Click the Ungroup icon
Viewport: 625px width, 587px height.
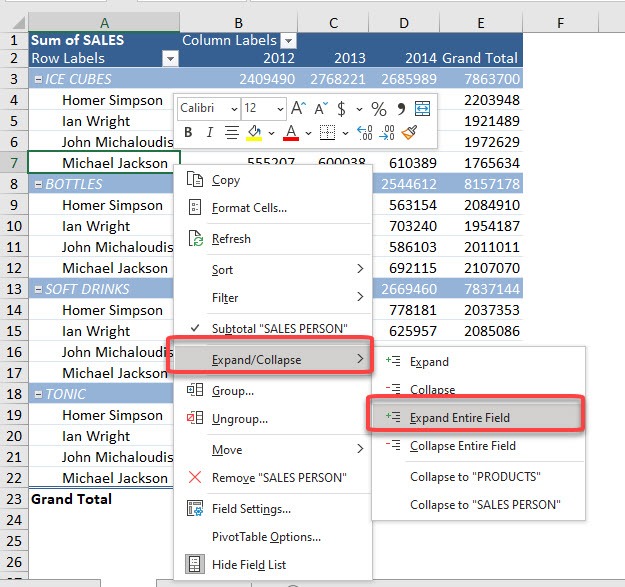195,418
